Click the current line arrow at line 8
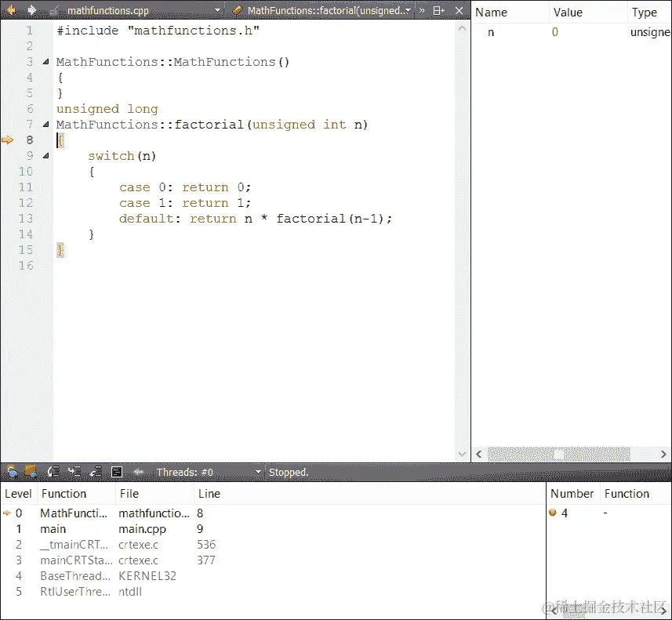 pyautogui.click(x=8, y=140)
